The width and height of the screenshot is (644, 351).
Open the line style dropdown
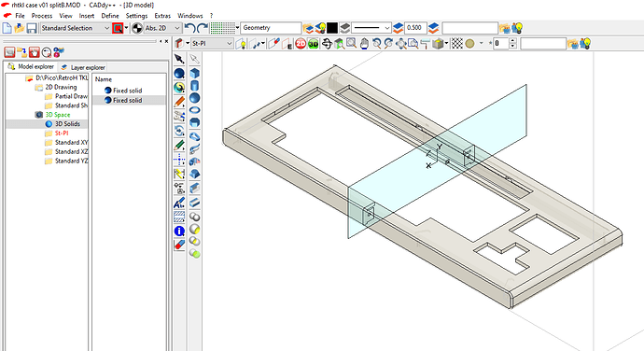pyautogui.click(x=371, y=28)
